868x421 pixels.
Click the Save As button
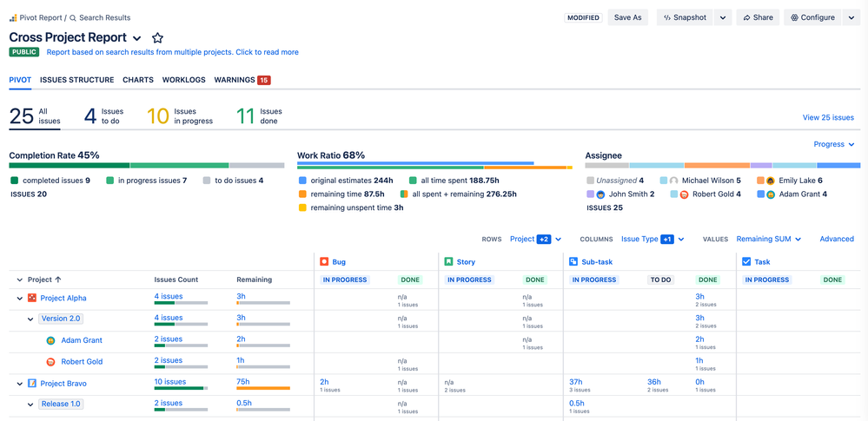pos(627,17)
